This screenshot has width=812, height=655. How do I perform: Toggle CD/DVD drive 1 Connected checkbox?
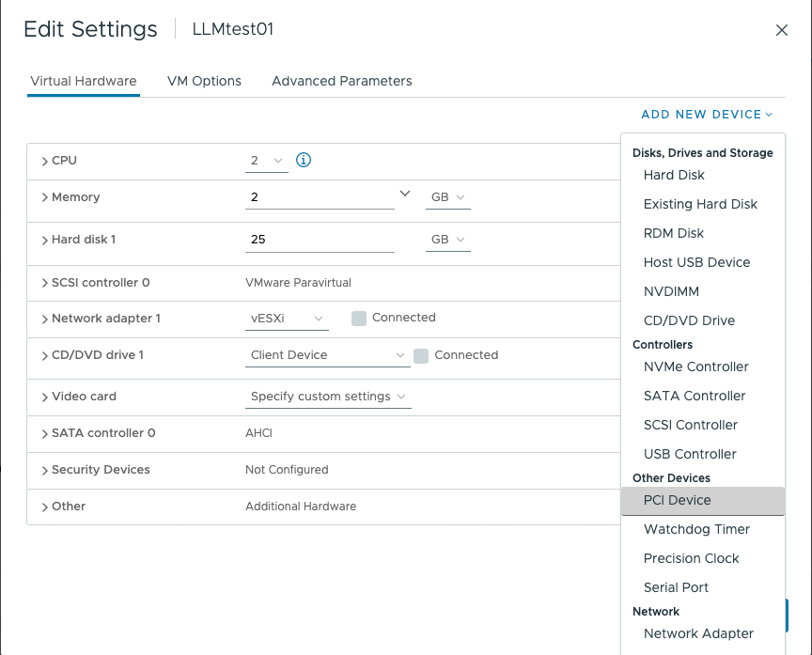point(421,355)
